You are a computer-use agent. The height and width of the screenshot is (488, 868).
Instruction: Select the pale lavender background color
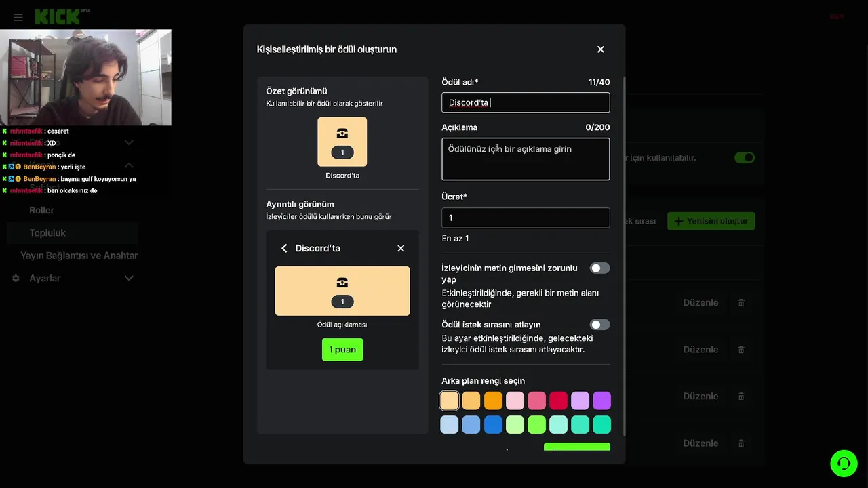580,401
